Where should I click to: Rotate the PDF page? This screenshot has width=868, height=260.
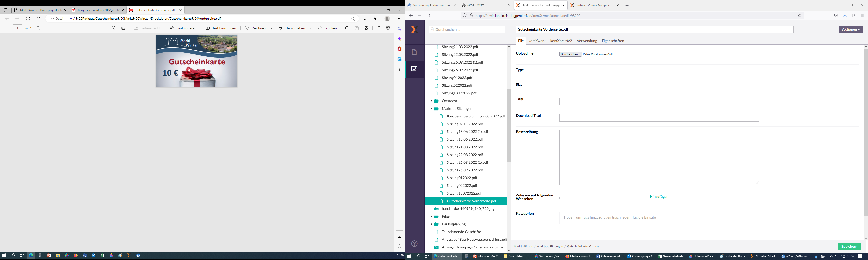coord(114,28)
